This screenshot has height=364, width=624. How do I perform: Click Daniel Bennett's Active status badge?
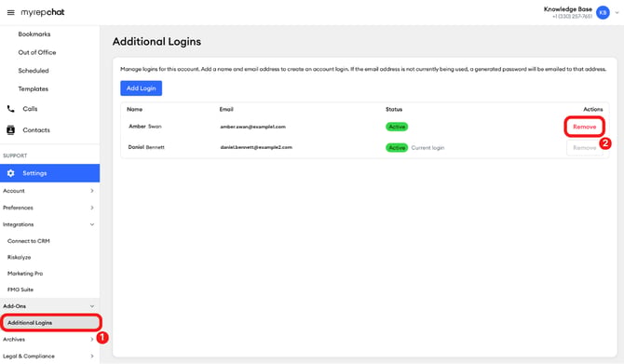[397, 148]
